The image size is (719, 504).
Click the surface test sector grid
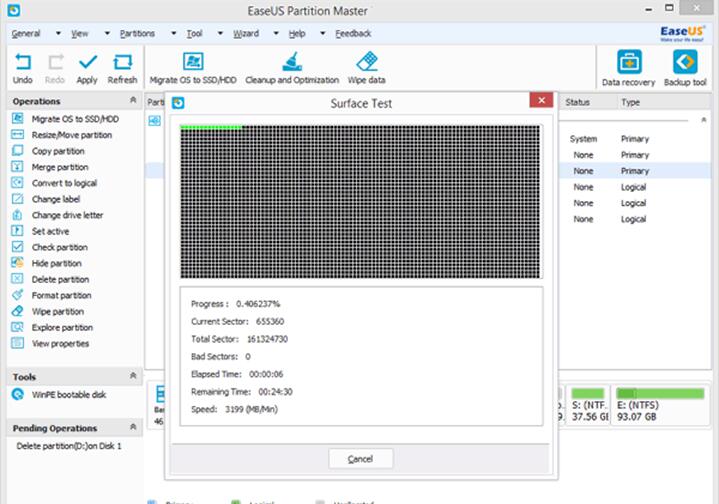(x=360, y=201)
